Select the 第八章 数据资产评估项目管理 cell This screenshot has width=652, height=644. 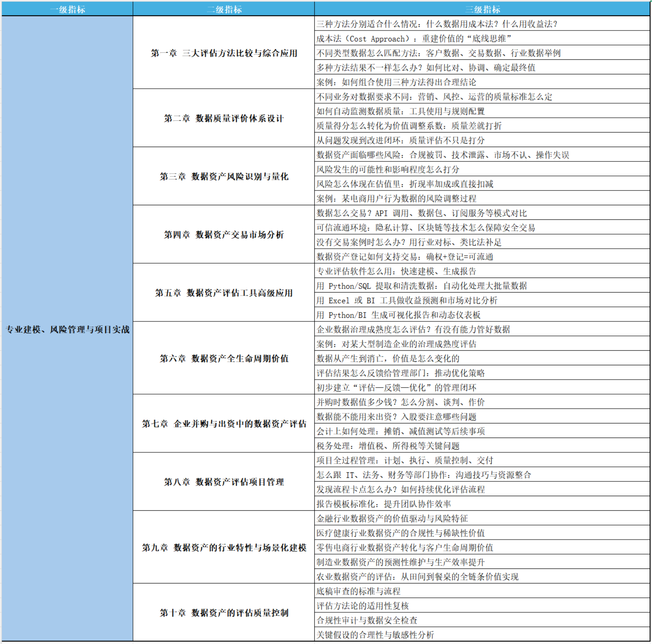[x=224, y=482]
